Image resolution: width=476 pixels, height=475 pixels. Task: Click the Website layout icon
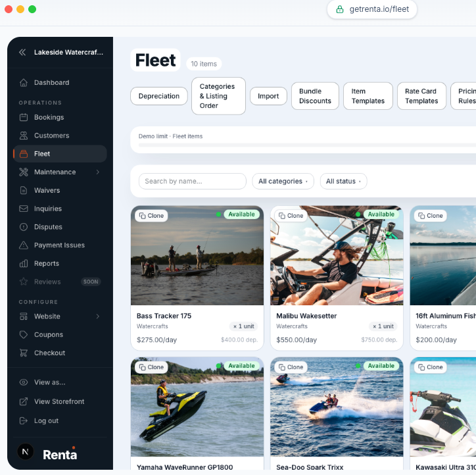[24, 316]
